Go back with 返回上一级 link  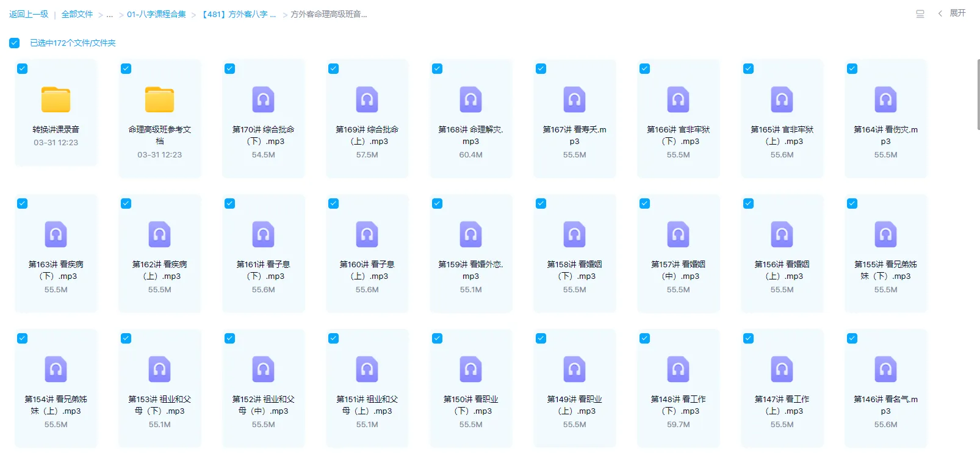[x=29, y=14]
